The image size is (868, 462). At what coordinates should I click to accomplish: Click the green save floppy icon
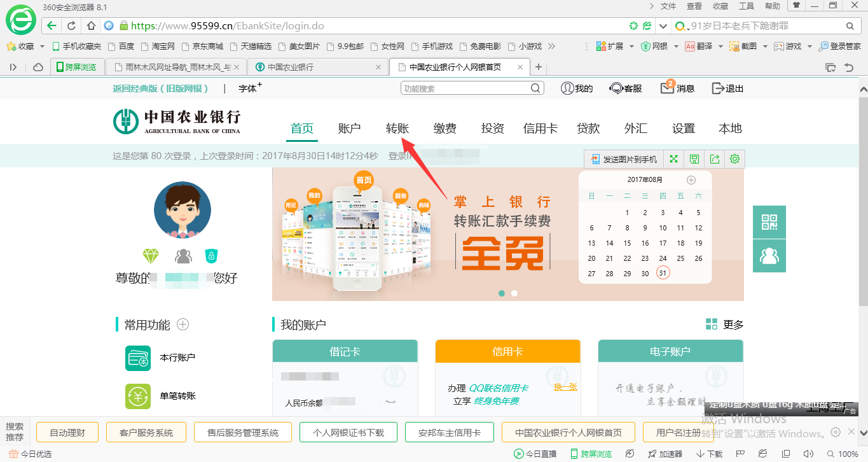coord(694,159)
